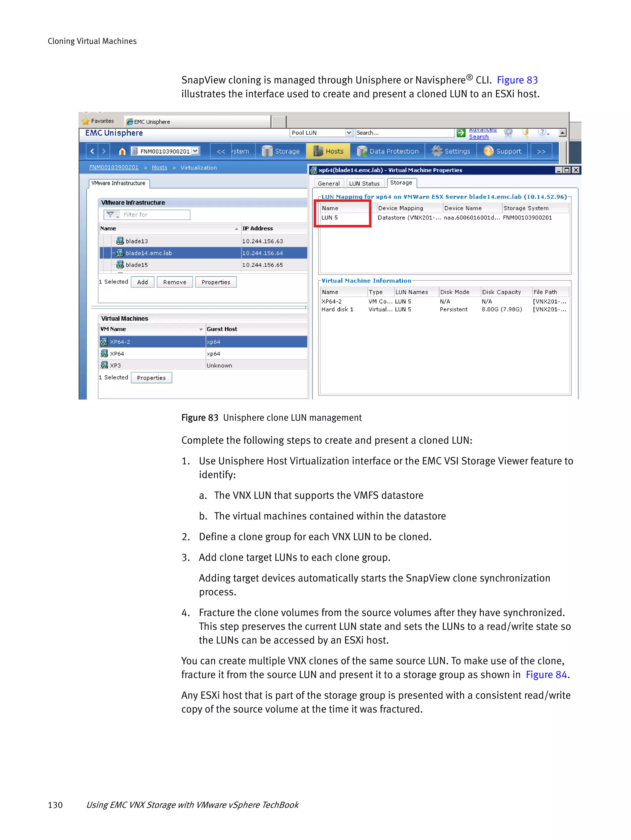Open the gear icon near Advanced Search
The width and height of the screenshot is (631, 840).
[508, 132]
